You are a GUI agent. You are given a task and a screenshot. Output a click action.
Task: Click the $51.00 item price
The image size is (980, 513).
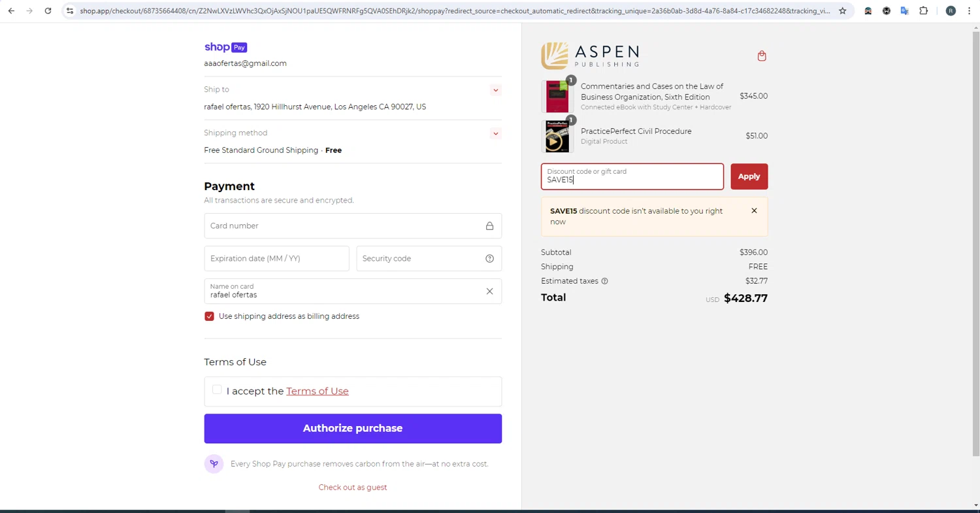(x=757, y=136)
